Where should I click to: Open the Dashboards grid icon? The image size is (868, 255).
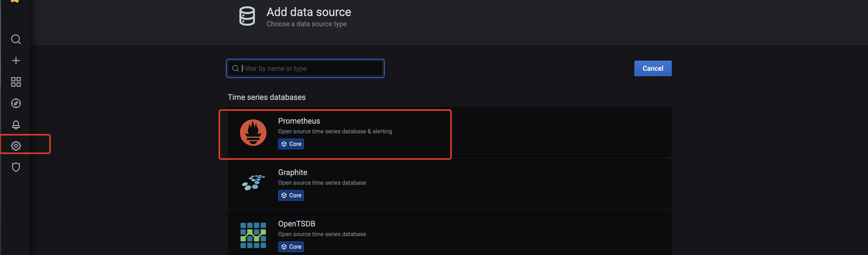pos(16,82)
